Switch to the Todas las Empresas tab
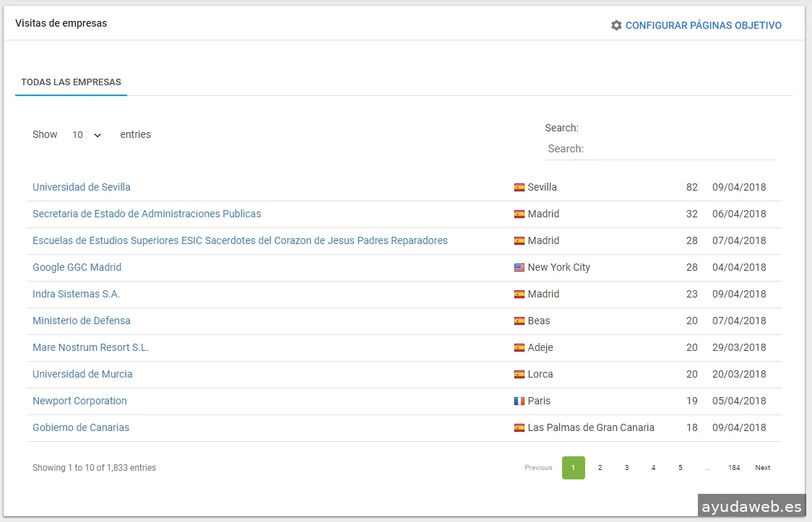Viewport: 812px width, 522px height. click(x=71, y=82)
